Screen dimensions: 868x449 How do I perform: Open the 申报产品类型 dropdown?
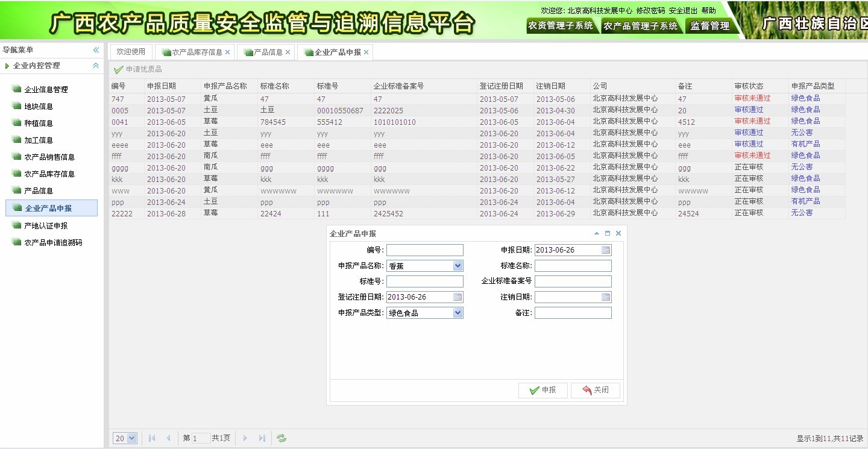[458, 313]
